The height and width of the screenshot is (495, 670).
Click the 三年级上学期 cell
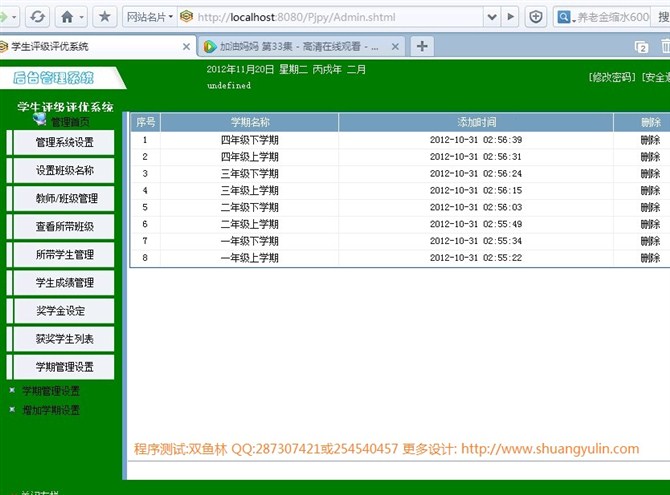point(250,190)
